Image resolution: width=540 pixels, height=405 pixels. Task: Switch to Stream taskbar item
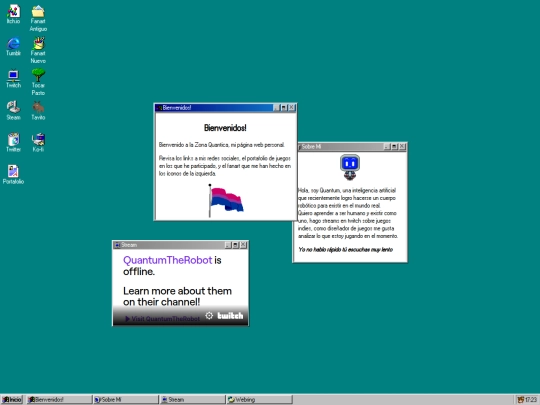tap(193, 399)
